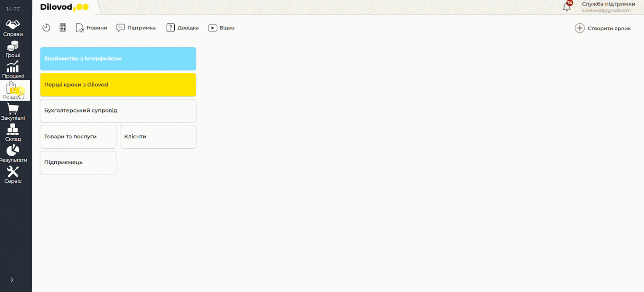This screenshot has height=292, width=644.
Task: Open the Новини toolbar item
Action: pos(91,28)
